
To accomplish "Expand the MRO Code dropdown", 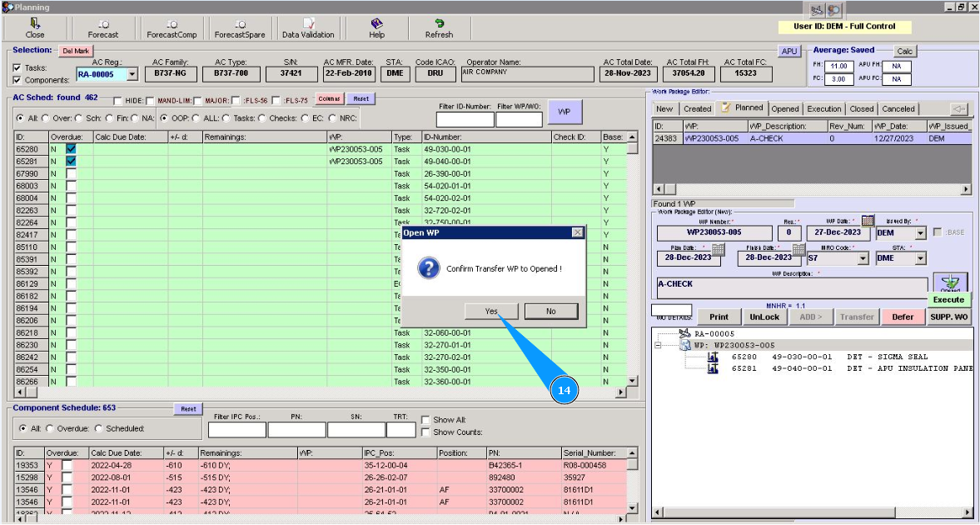I will (862, 259).
